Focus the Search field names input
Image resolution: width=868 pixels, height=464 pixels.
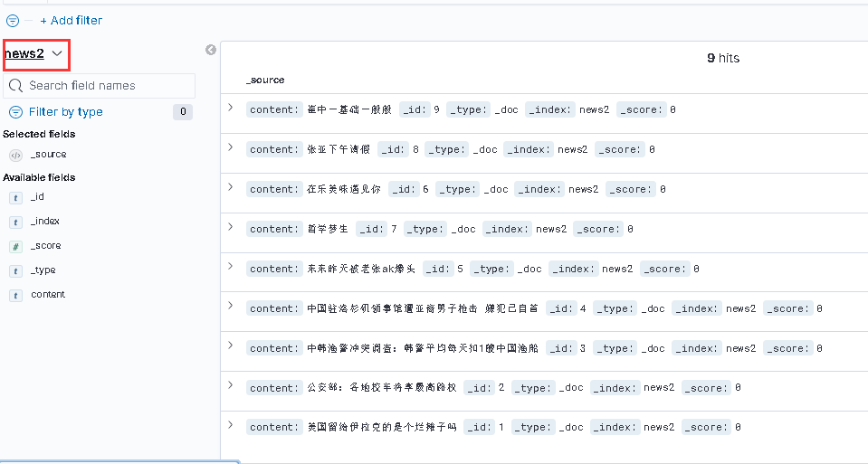click(99, 86)
